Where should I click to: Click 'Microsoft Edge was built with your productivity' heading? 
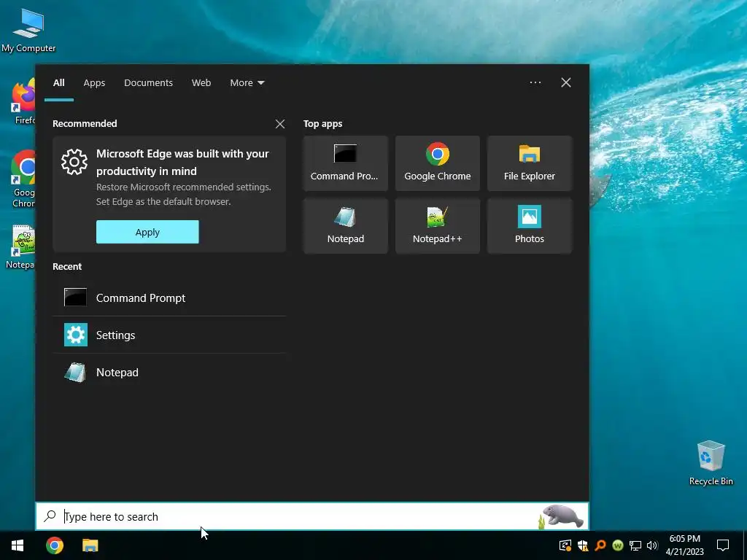pos(182,163)
